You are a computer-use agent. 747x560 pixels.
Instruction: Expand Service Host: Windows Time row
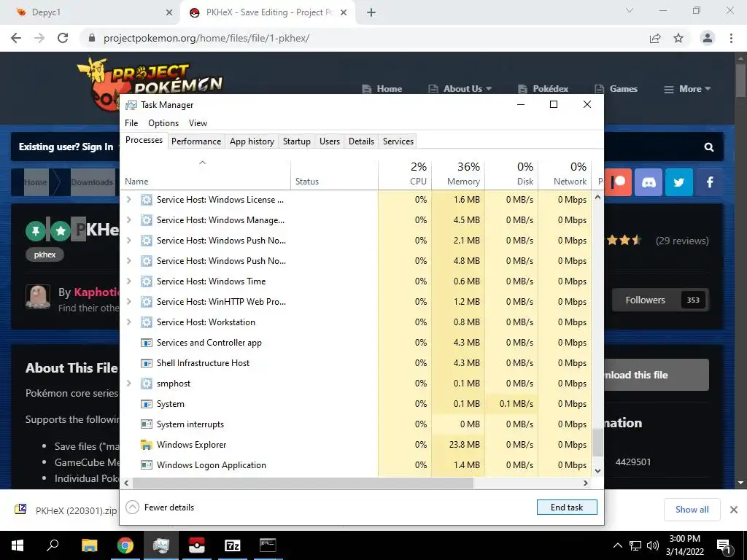click(128, 281)
